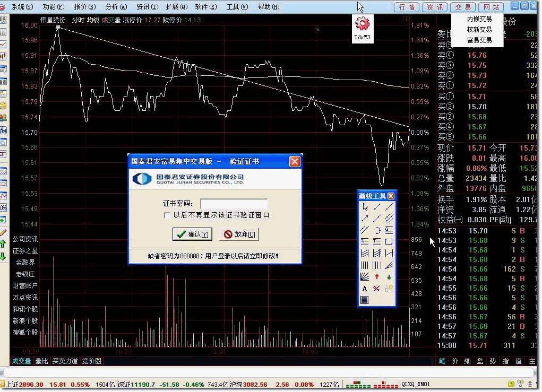Select the arc drawing tool
Screen dimensions: 542x392
coord(377,230)
